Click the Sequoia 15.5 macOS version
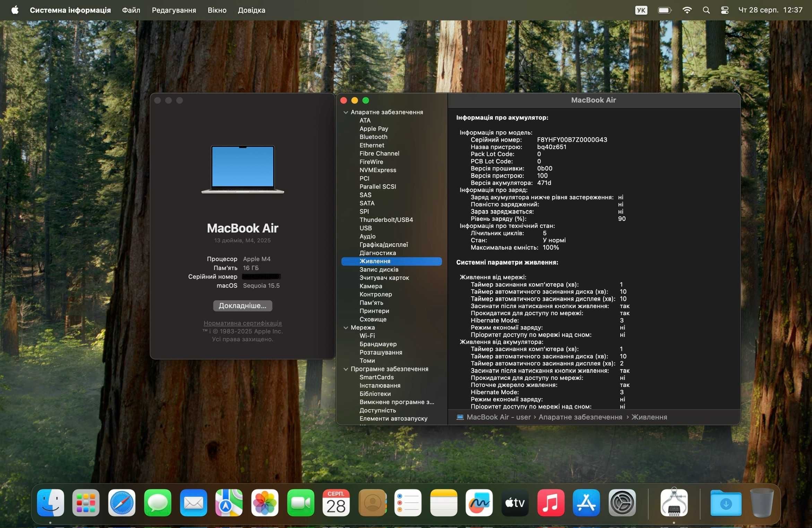The width and height of the screenshot is (812, 528). coord(261,286)
